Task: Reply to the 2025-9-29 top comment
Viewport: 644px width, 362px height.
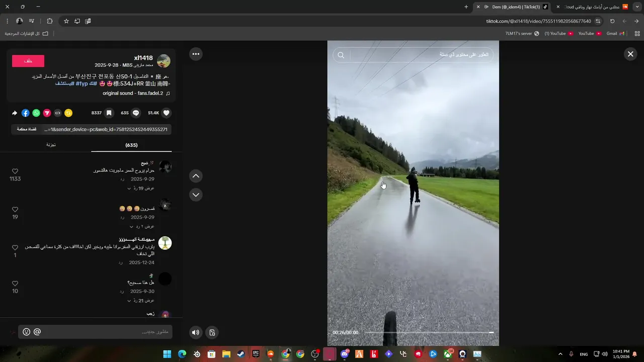Action: [122, 179]
